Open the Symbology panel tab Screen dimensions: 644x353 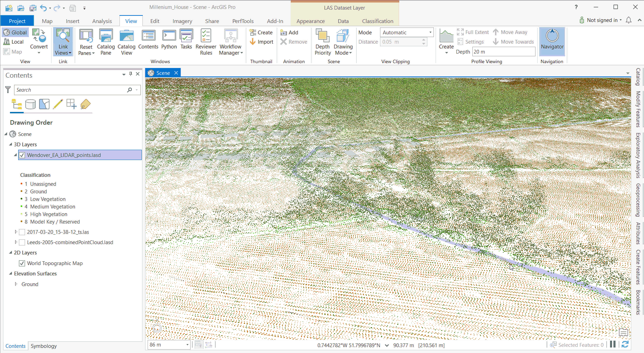pos(43,346)
